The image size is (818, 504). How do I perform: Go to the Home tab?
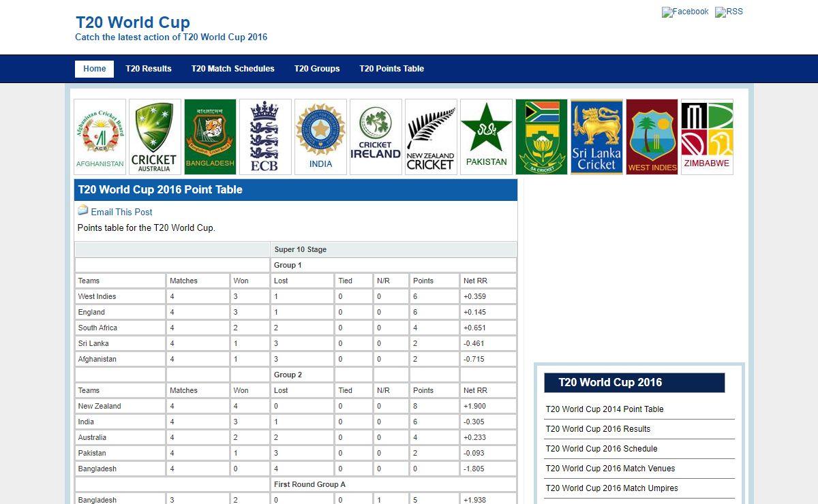coord(95,69)
